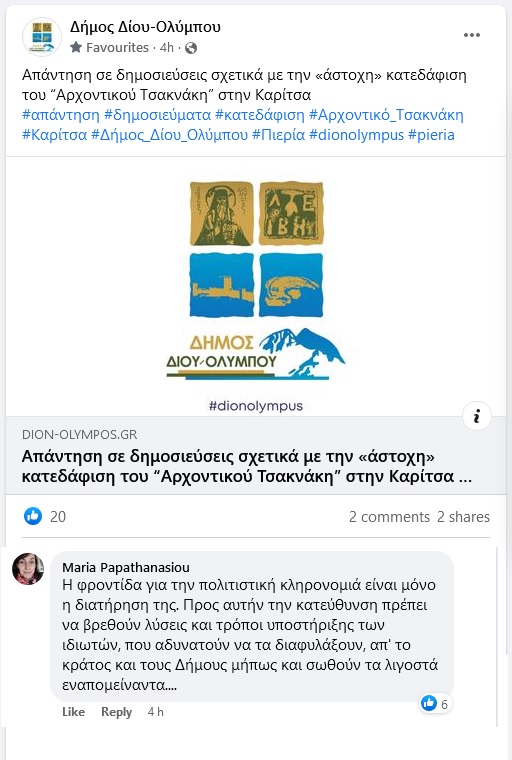Viewport: 512px width, 760px height.
Task: Click the #απάντηση hashtag
Action: click(x=61, y=115)
